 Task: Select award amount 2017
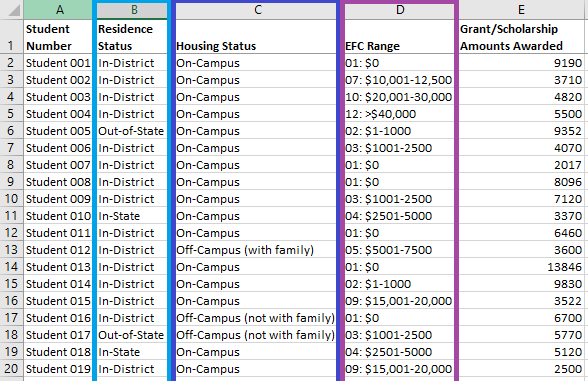tap(521, 165)
